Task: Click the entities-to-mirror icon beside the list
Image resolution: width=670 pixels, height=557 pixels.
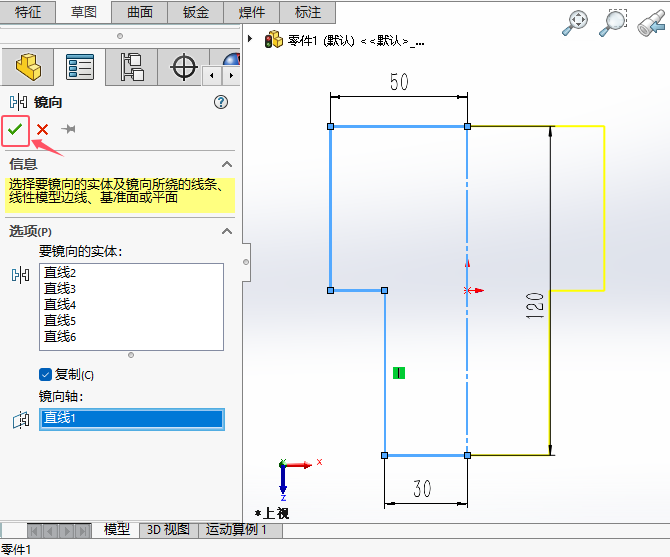Action: [x=20, y=275]
